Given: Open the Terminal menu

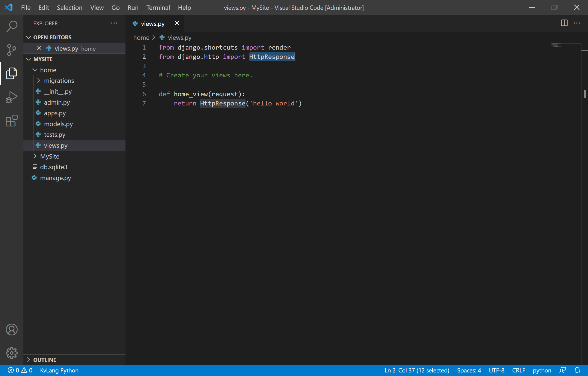Looking at the screenshot, I should tap(158, 8).
